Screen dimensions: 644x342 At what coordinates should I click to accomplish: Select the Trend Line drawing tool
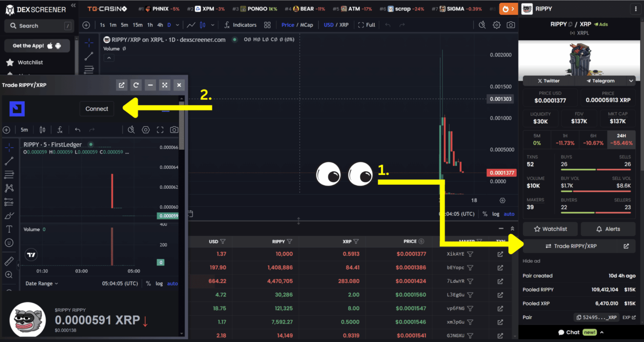(x=89, y=56)
